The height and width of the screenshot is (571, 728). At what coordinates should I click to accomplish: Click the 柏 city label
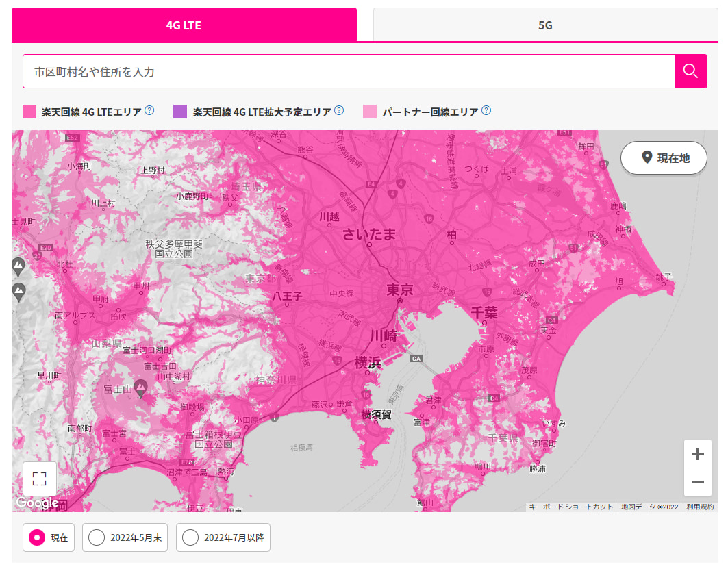[x=451, y=235]
